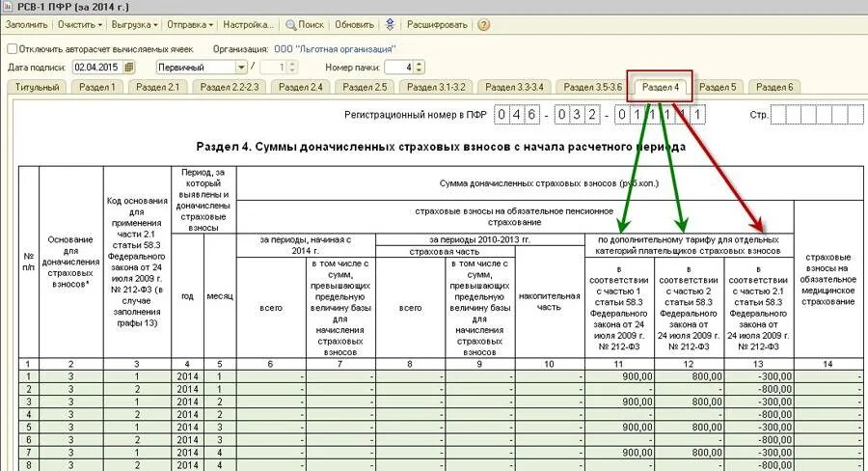Select row 5 column 12 cell 800,00
The height and width of the screenshot is (471, 868).
(690, 428)
